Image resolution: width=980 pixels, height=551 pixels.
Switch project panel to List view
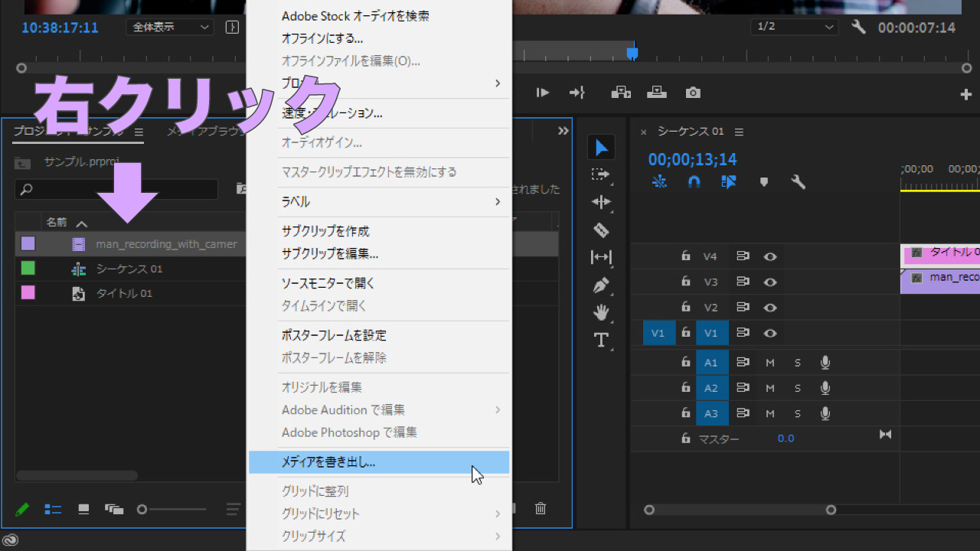tap(53, 509)
